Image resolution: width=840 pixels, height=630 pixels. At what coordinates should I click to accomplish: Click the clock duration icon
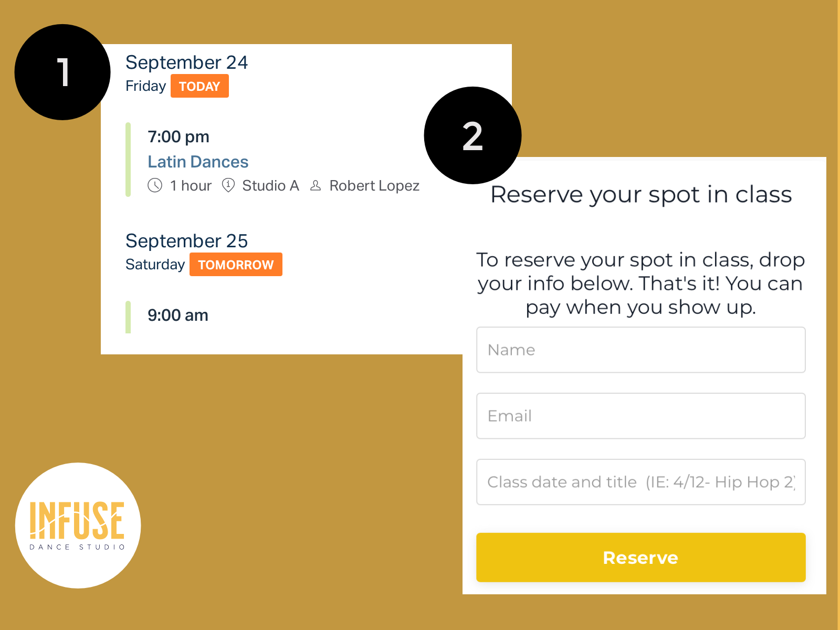tap(155, 185)
